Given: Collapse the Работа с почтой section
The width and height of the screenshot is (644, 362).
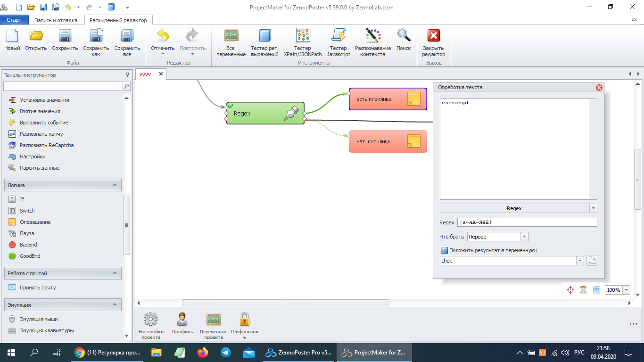Looking at the screenshot, I should 115,273.
